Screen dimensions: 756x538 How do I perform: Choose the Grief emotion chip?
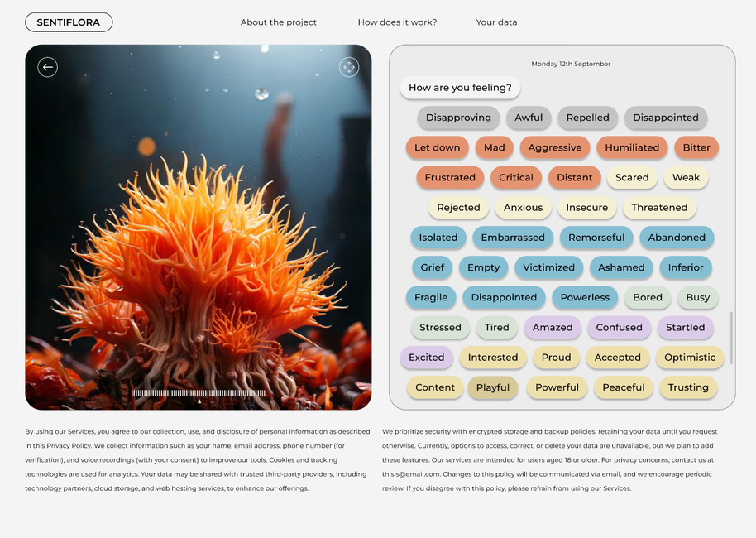click(x=433, y=267)
